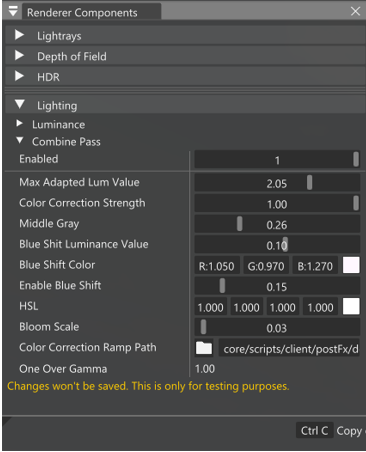Screen dimensions: 366x452
Task: Click the Bloom Scale slider
Action: tap(277, 328)
